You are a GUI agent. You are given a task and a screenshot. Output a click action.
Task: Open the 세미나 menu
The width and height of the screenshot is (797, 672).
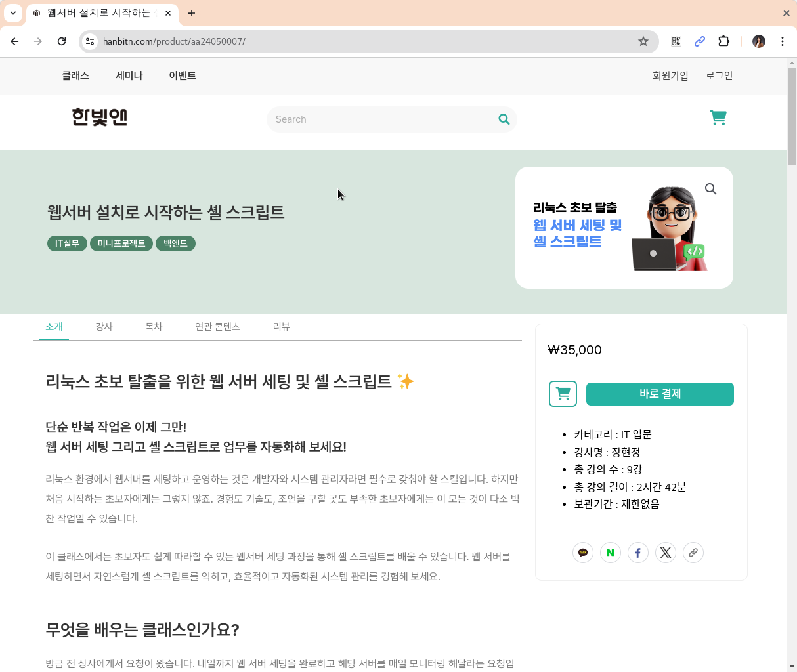point(129,75)
